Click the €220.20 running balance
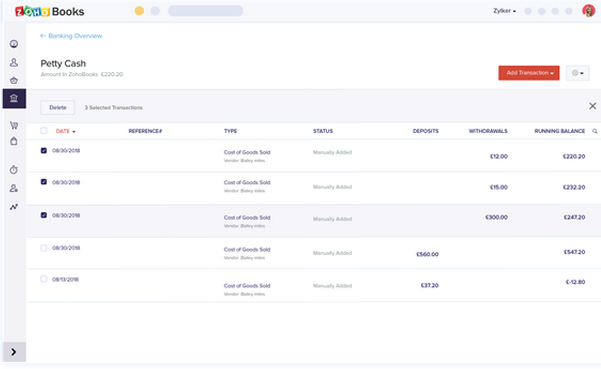The width and height of the screenshot is (601, 369). point(574,156)
